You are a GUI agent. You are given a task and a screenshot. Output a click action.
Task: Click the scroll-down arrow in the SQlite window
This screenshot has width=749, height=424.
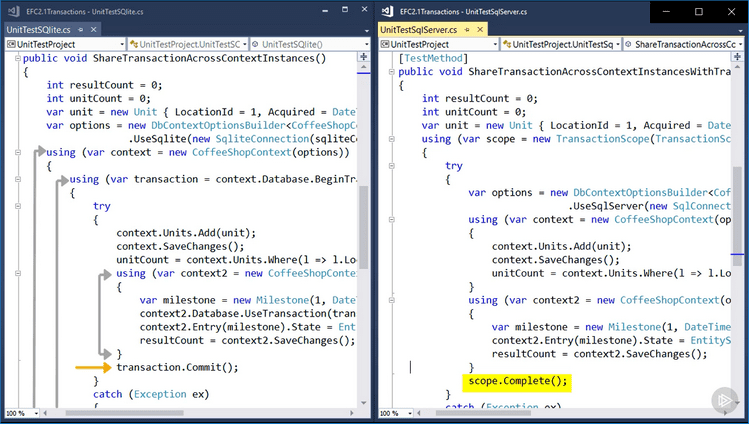tap(364, 403)
